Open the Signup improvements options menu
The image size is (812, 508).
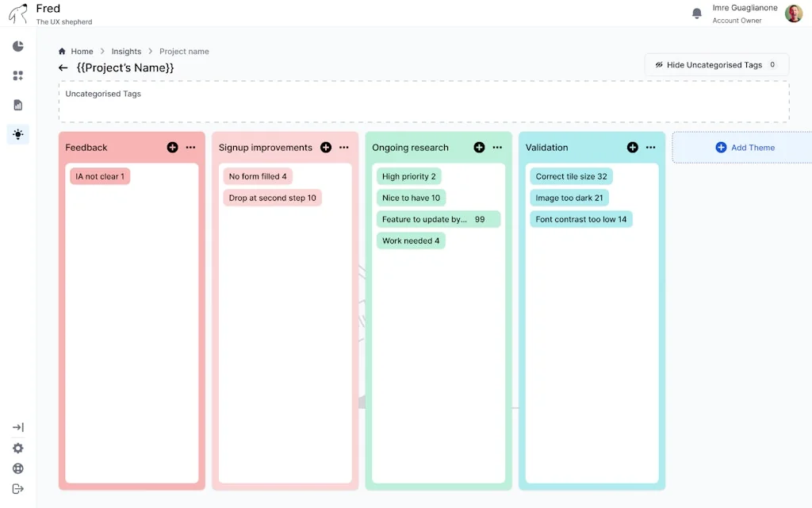tap(343, 148)
